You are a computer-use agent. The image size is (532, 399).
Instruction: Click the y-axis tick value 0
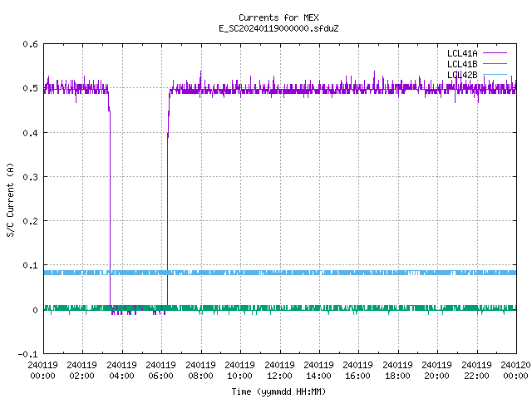35,310
